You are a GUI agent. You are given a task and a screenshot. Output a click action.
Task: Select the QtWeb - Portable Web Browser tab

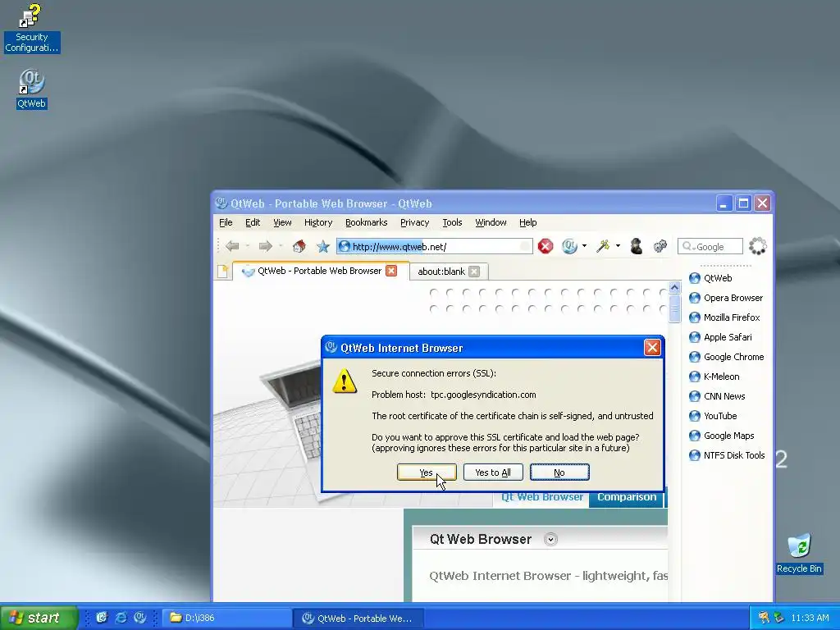click(319, 271)
